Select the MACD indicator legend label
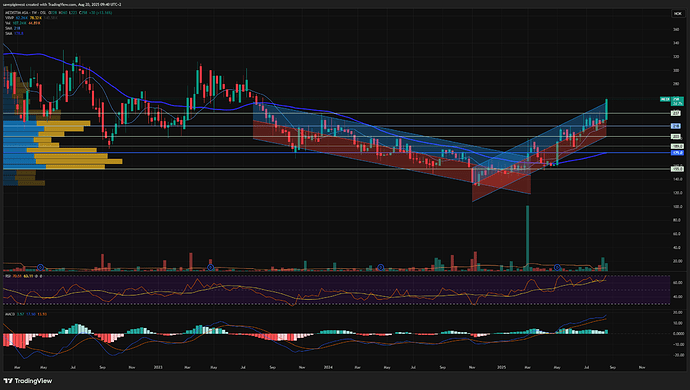This screenshot has width=690, height=390. pos(10,314)
